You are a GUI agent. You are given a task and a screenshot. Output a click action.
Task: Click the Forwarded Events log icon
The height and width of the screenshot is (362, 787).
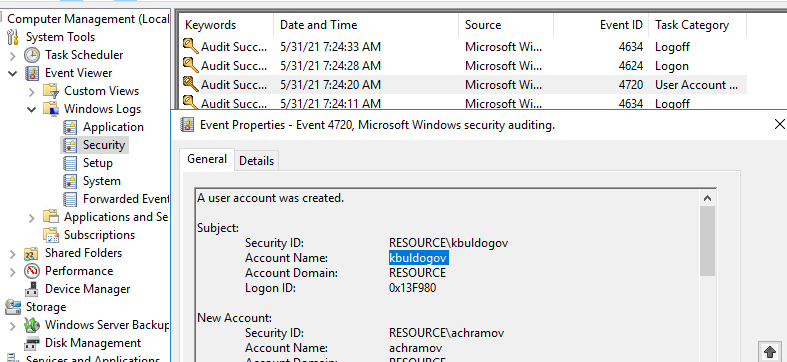click(x=70, y=199)
